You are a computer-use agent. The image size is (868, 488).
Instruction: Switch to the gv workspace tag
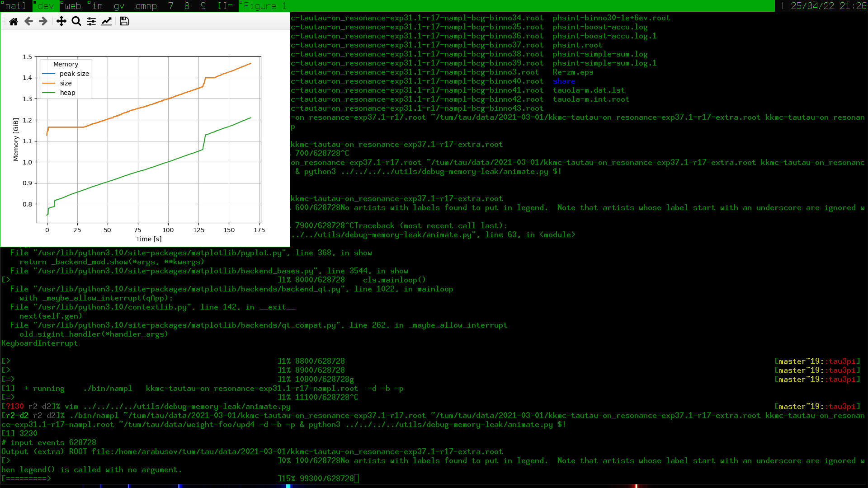(119, 6)
